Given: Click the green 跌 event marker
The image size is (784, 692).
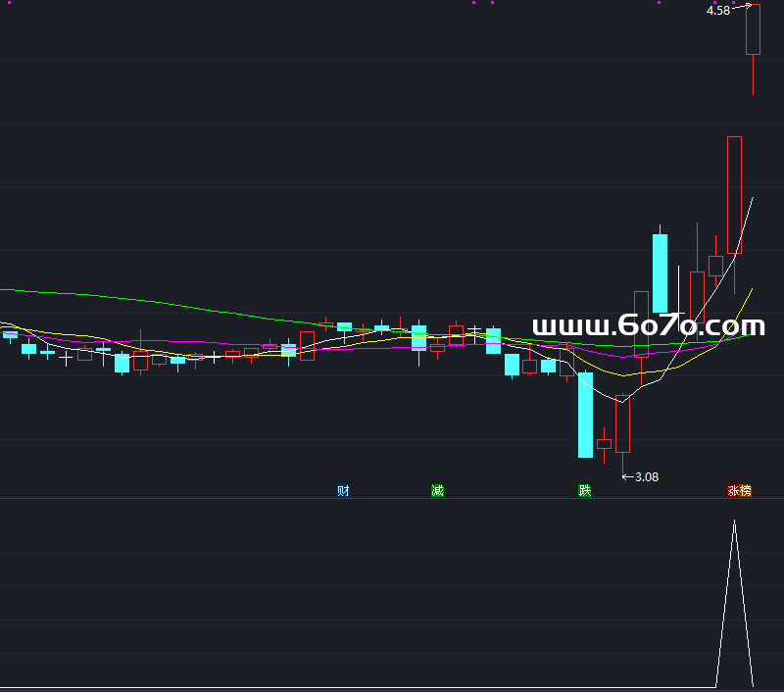Looking at the screenshot, I should coord(585,490).
